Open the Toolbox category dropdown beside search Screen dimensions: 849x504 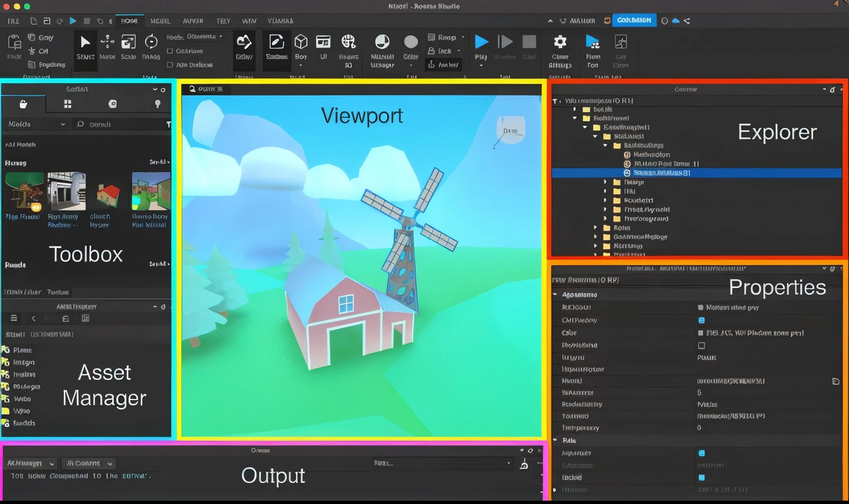point(36,124)
